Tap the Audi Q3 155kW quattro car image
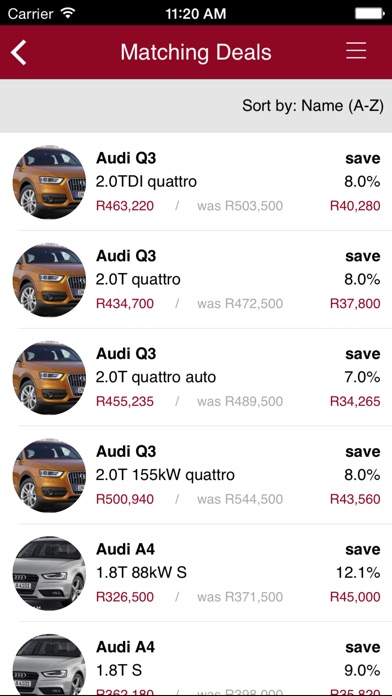Image resolution: width=392 pixels, height=696 pixels. tap(49, 475)
